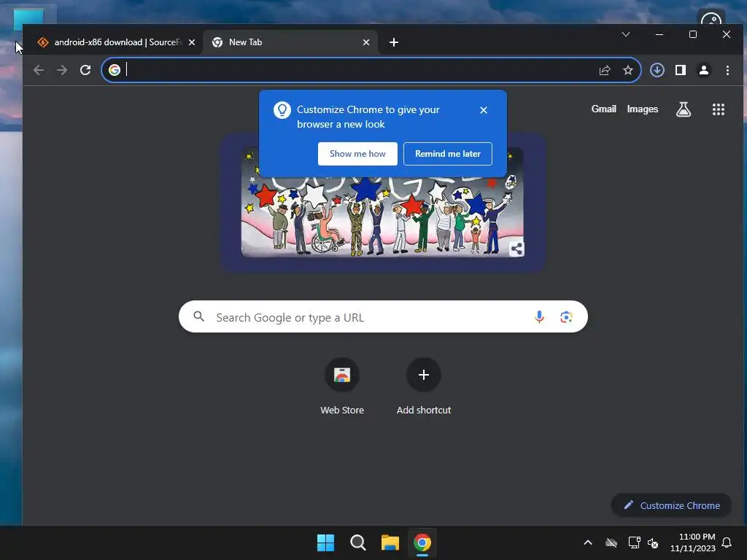Open the Images link
The image size is (747, 560).
tap(642, 109)
